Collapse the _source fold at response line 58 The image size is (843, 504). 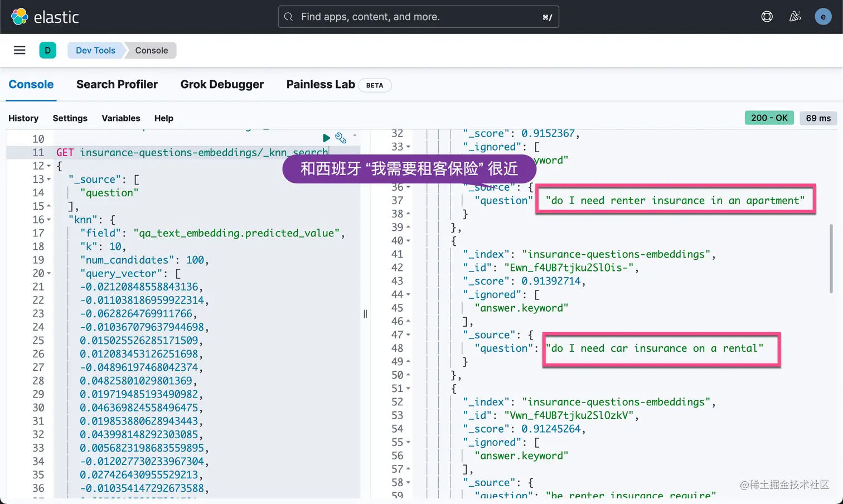pos(408,482)
